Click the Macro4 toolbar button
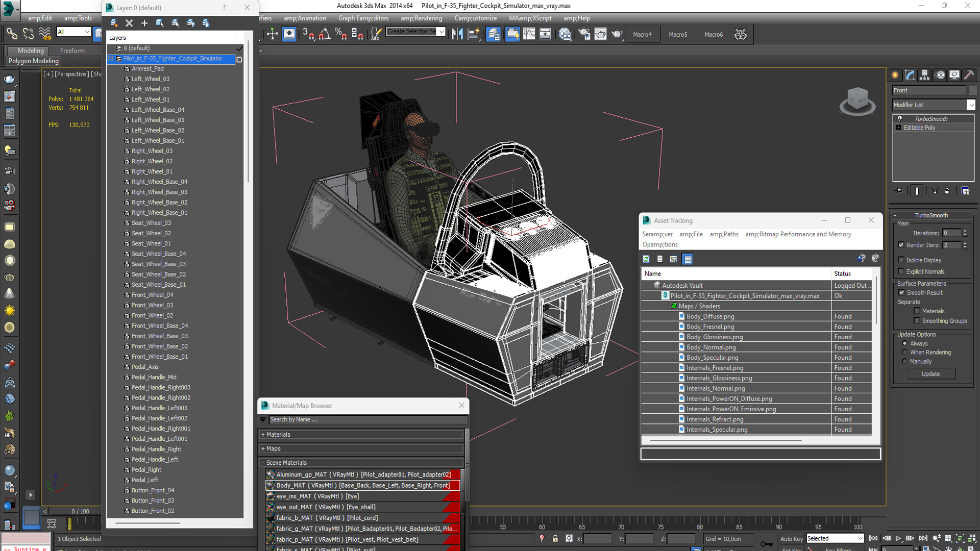 pos(642,35)
